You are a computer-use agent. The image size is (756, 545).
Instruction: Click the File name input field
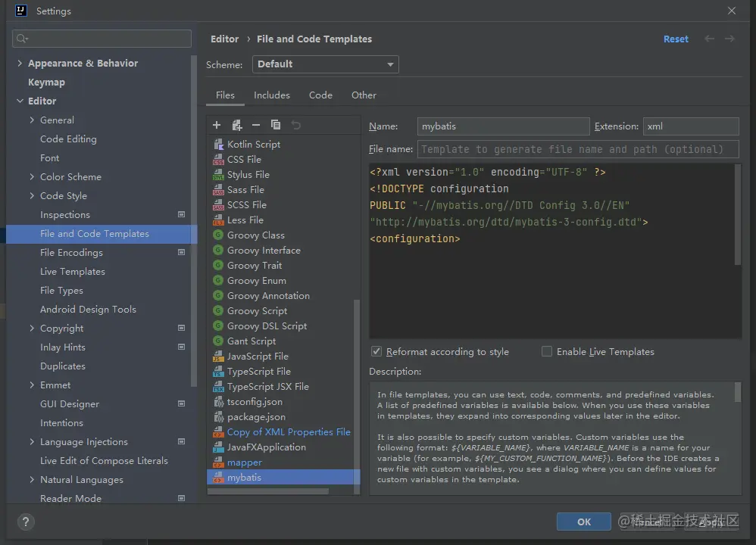click(x=578, y=150)
